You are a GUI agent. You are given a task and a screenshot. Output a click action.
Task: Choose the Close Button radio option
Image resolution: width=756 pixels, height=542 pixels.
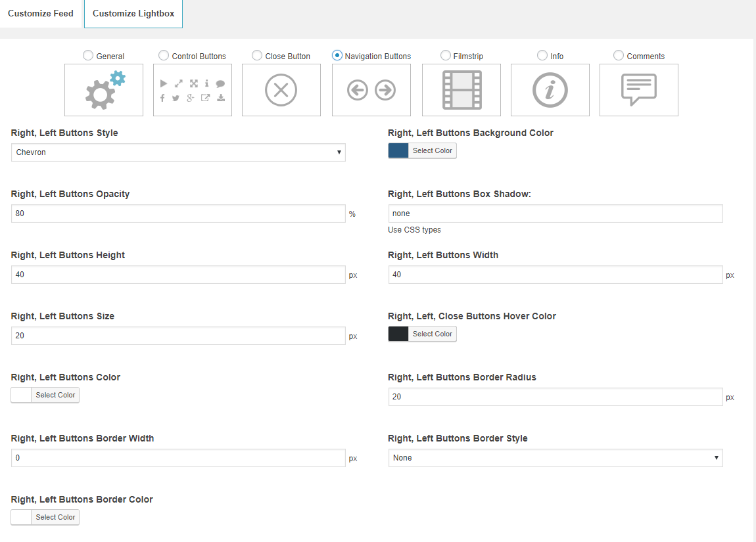[257, 56]
